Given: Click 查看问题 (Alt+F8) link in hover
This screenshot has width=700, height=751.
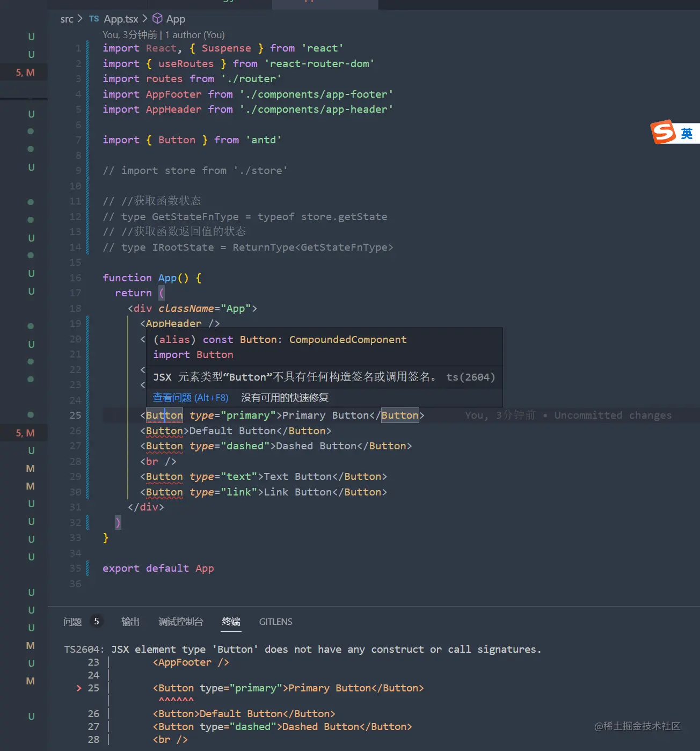Looking at the screenshot, I should [x=191, y=398].
